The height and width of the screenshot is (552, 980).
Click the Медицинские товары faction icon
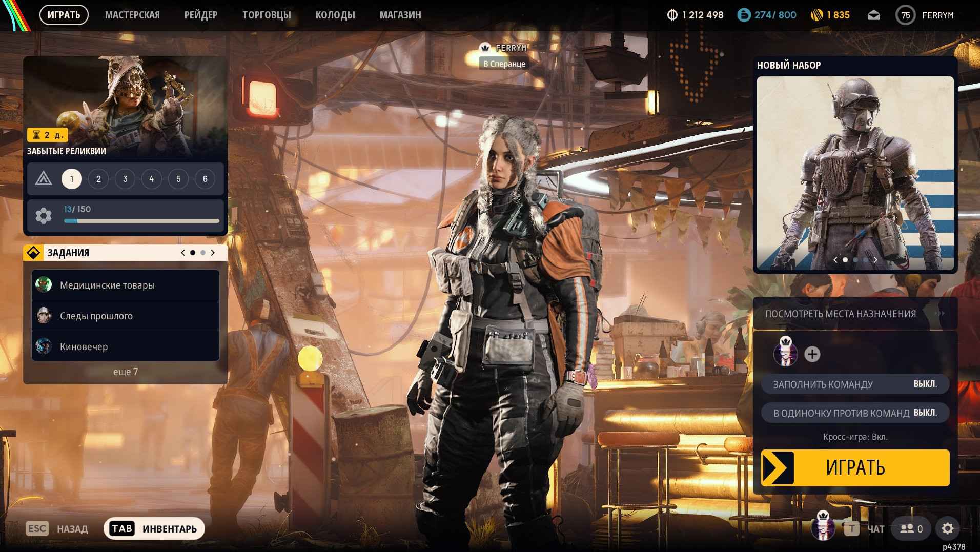tap(44, 284)
